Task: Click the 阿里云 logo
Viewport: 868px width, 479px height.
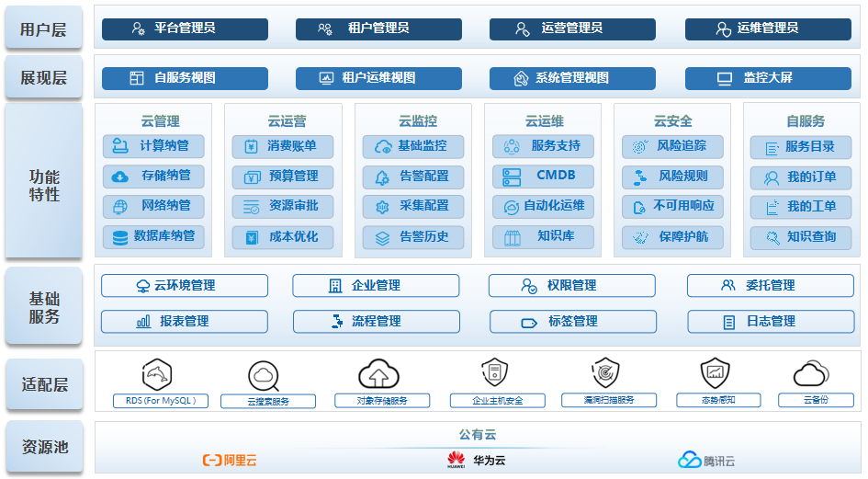Action: coord(230,460)
